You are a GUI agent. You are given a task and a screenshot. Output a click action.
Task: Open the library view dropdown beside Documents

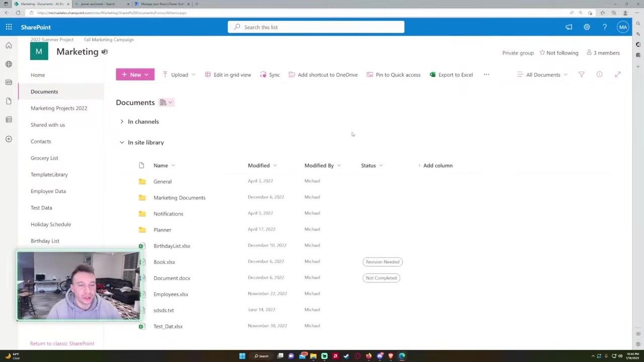tap(166, 103)
